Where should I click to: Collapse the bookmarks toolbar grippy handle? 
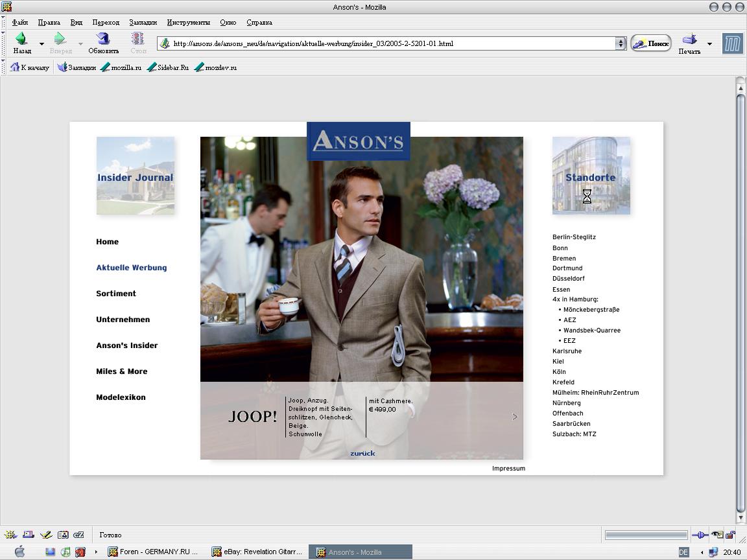3,67
